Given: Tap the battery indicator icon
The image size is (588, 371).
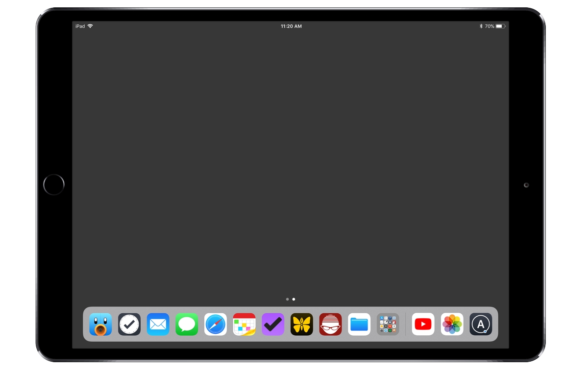Looking at the screenshot, I should click(500, 26).
